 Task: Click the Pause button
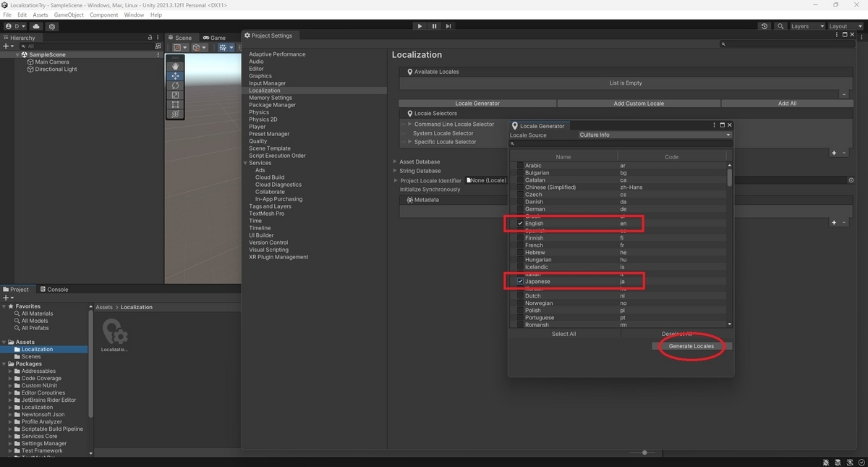coord(434,26)
